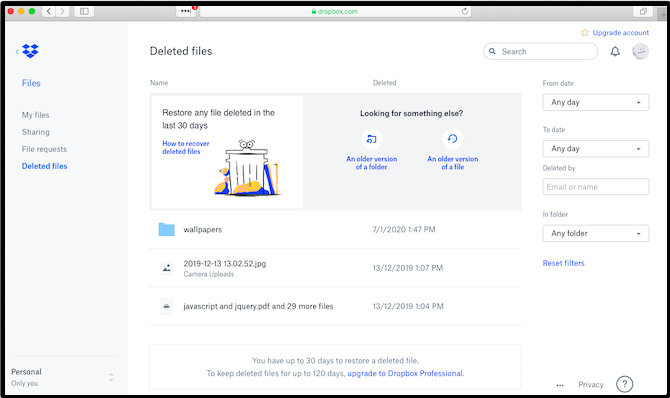Image resolution: width=670 pixels, height=398 pixels.
Task: Click the file icon for javascript and jquery.pdf
Action: (167, 307)
